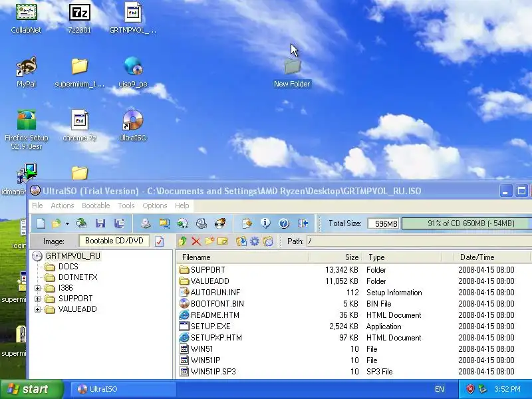This screenshot has width=532, height=399.
Task: Open the Options menu
Action: coord(155,205)
